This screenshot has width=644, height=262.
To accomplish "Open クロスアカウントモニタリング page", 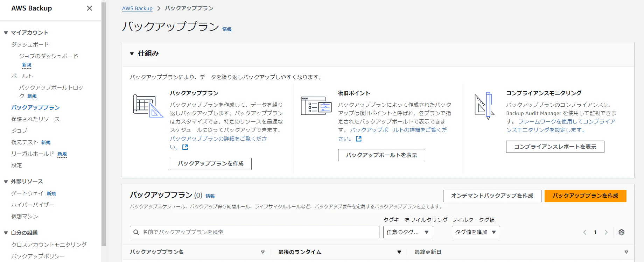I will pyautogui.click(x=49, y=245).
